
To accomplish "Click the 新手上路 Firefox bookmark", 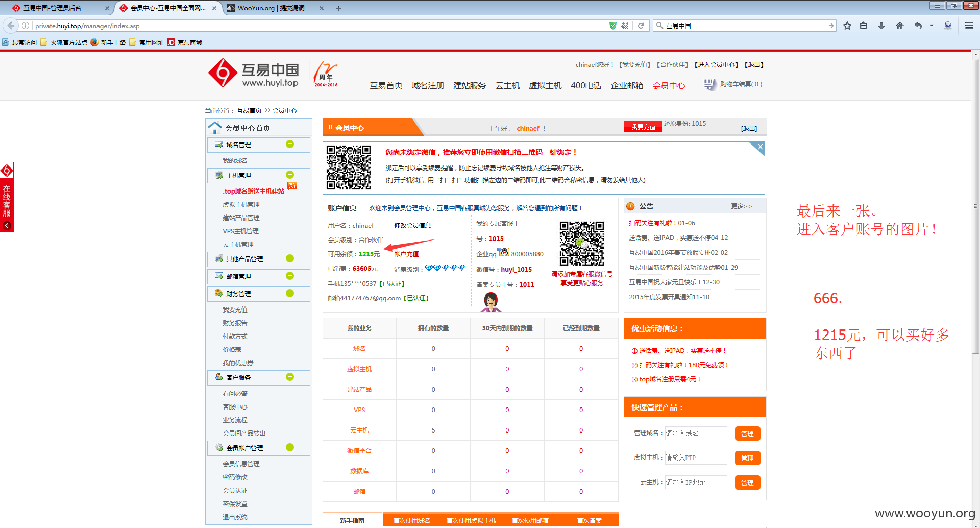I will point(108,42).
